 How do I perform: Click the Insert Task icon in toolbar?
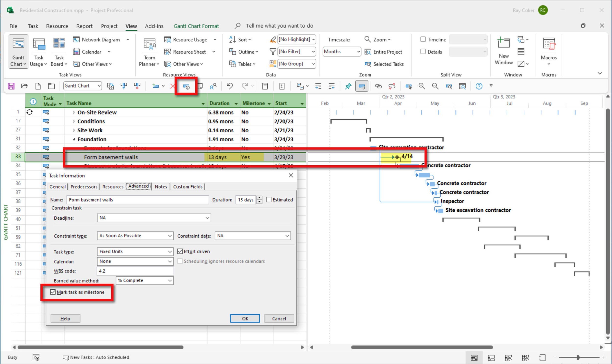pos(155,86)
